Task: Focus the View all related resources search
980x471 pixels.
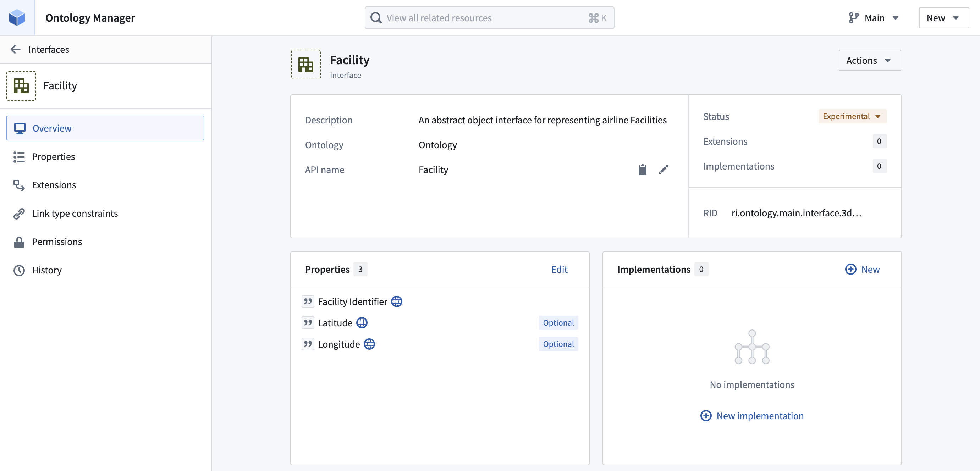Action: (x=489, y=18)
